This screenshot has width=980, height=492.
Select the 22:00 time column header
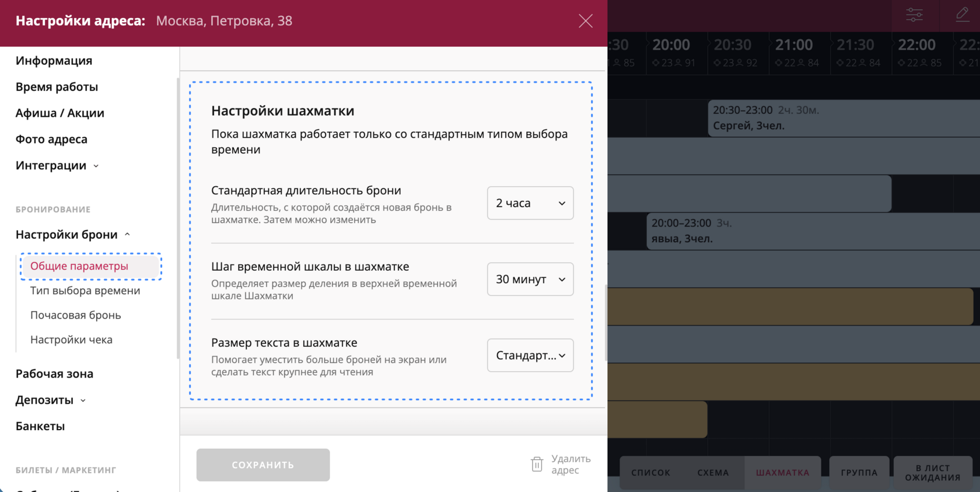(x=922, y=53)
